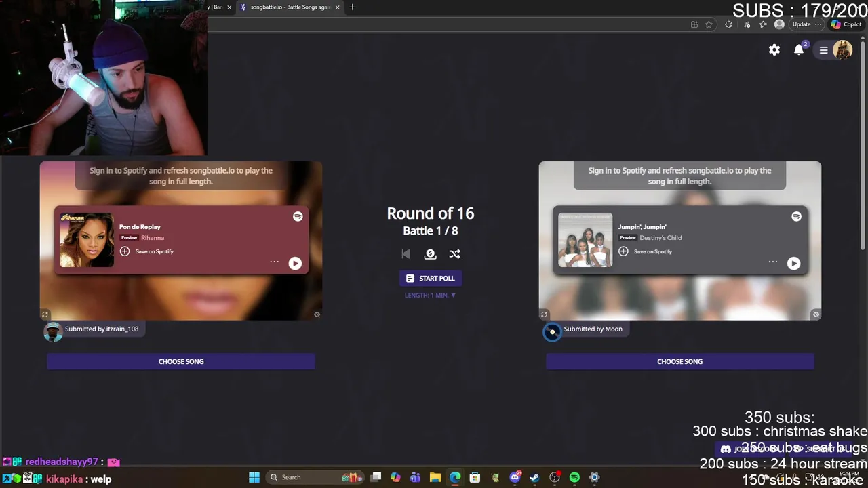
Task: Open Task View on taskbar
Action: [376, 477]
